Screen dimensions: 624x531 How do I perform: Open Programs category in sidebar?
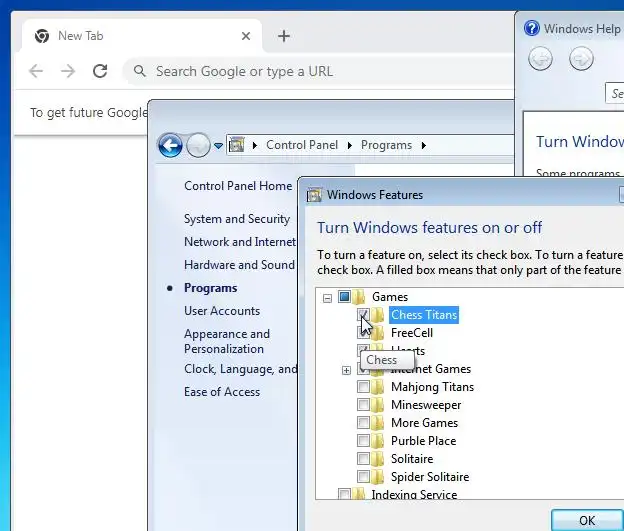pos(211,288)
